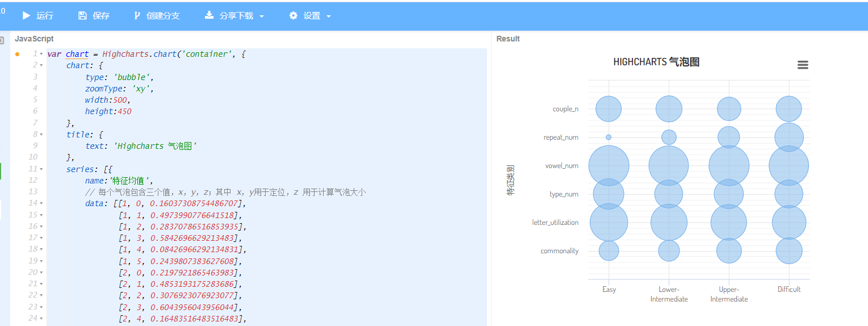Screen dimensions: 868x326
Task: Collapse the data array fold at line 14
Action: coord(41,203)
